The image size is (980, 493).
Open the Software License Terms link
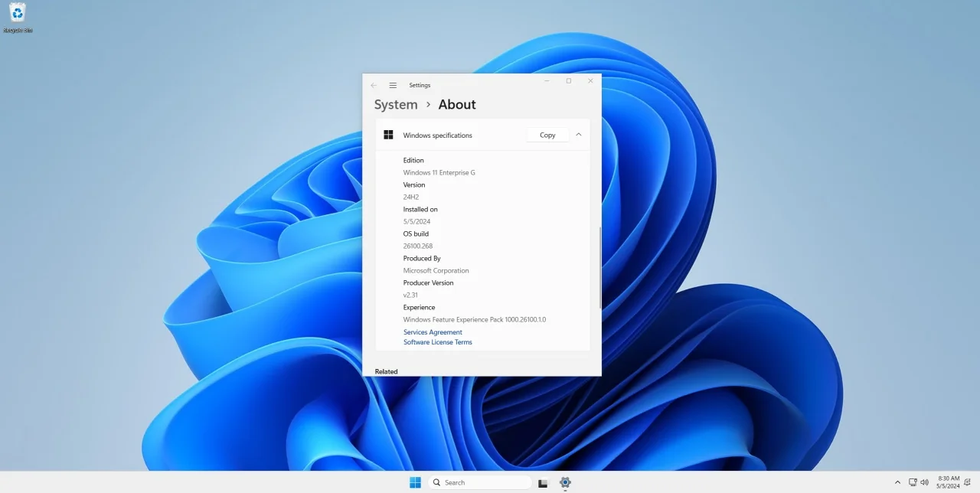click(x=437, y=341)
